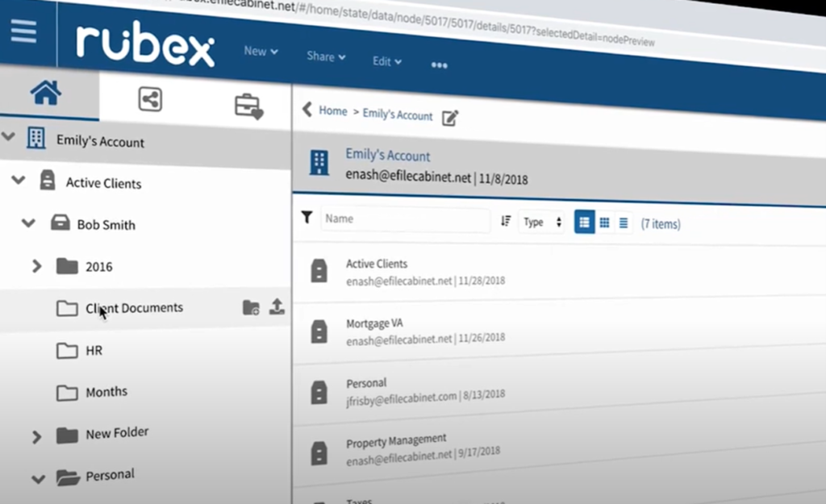Viewport: 826px width, 504px height.
Task: Open the Share menu
Action: point(325,56)
